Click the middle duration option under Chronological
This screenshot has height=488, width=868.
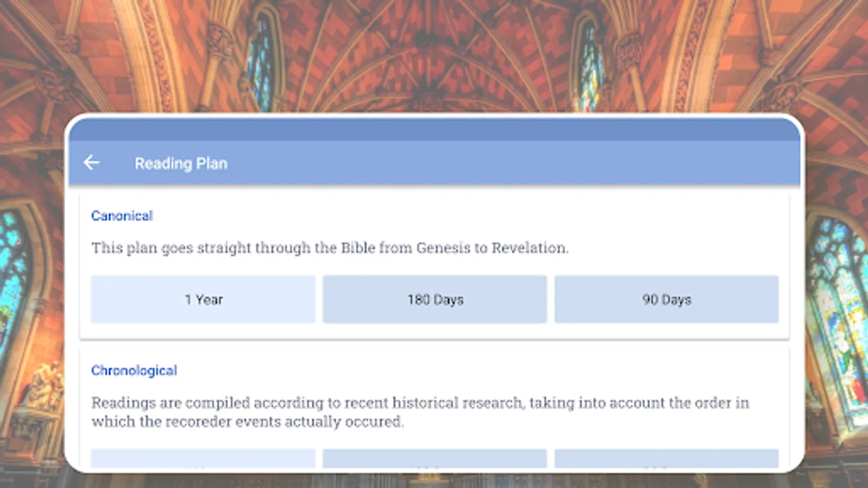pyautogui.click(x=435, y=460)
